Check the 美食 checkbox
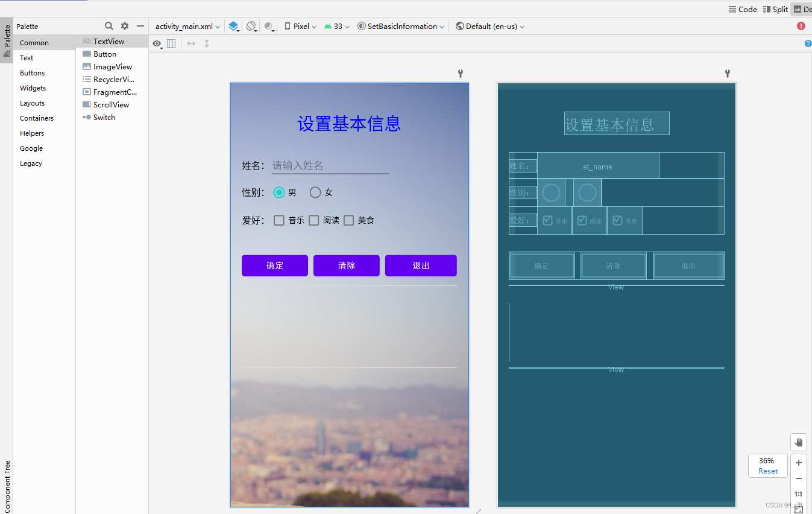Viewport: 812px width, 514px height. (x=348, y=220)
